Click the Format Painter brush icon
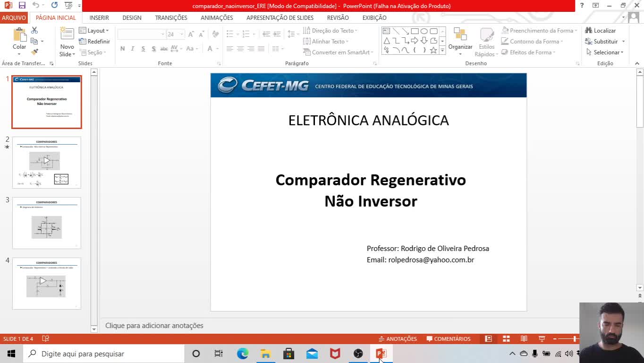The image size is (644, 363). point(34,52)
